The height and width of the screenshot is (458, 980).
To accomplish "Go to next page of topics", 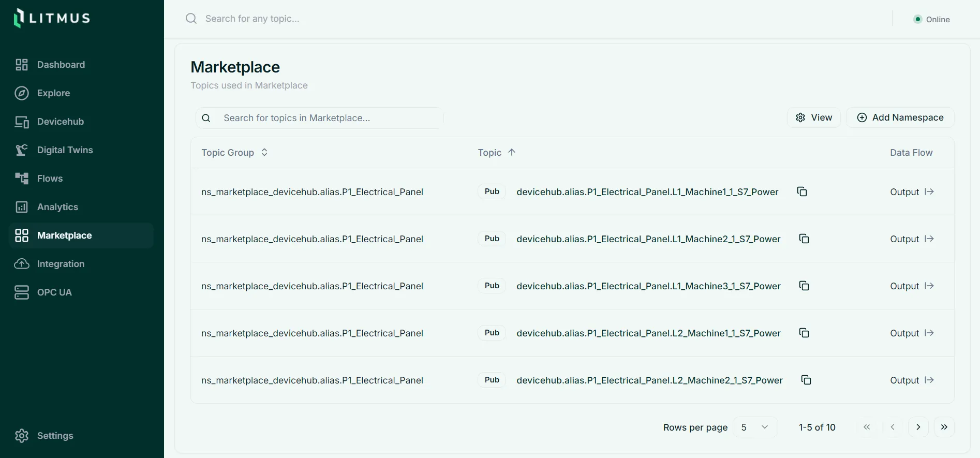I will point(918,427).
